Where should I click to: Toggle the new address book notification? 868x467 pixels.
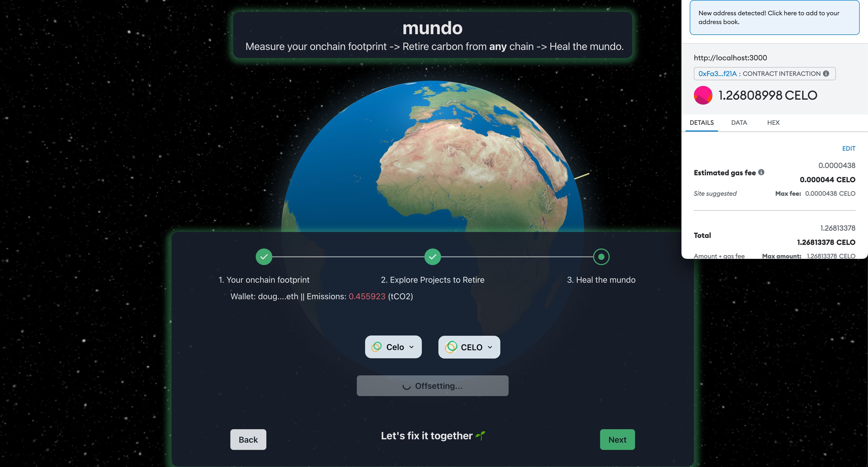774,18
